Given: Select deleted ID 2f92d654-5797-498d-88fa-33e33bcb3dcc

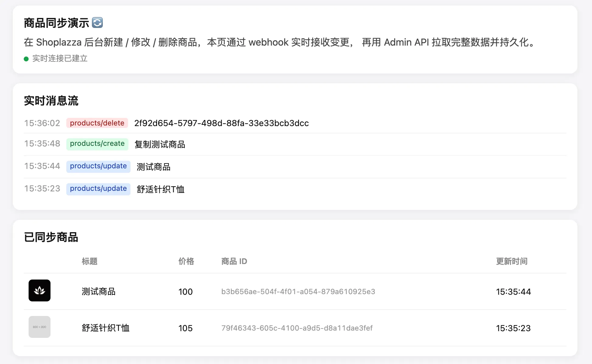Looking at the screenshot, I should [221, 123].
